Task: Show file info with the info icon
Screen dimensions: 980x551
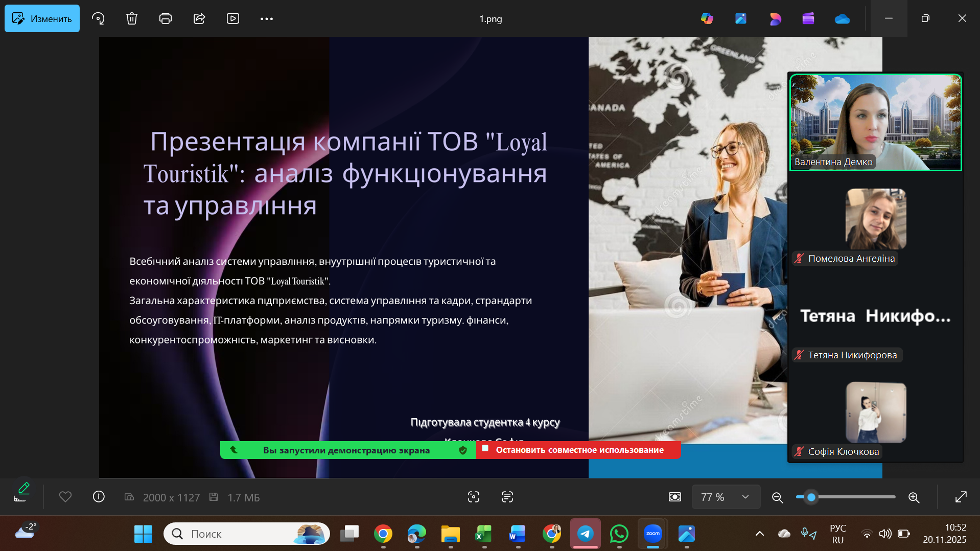Action: [x=99, y=497]
